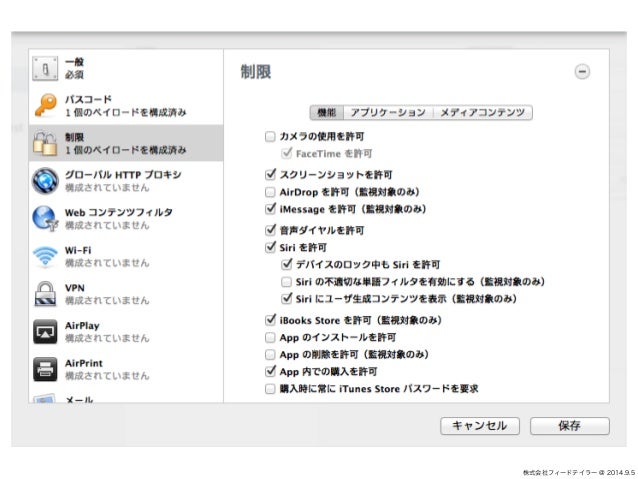Enable always require iTunes Store password
638x479 pixels.
[270, 389]
